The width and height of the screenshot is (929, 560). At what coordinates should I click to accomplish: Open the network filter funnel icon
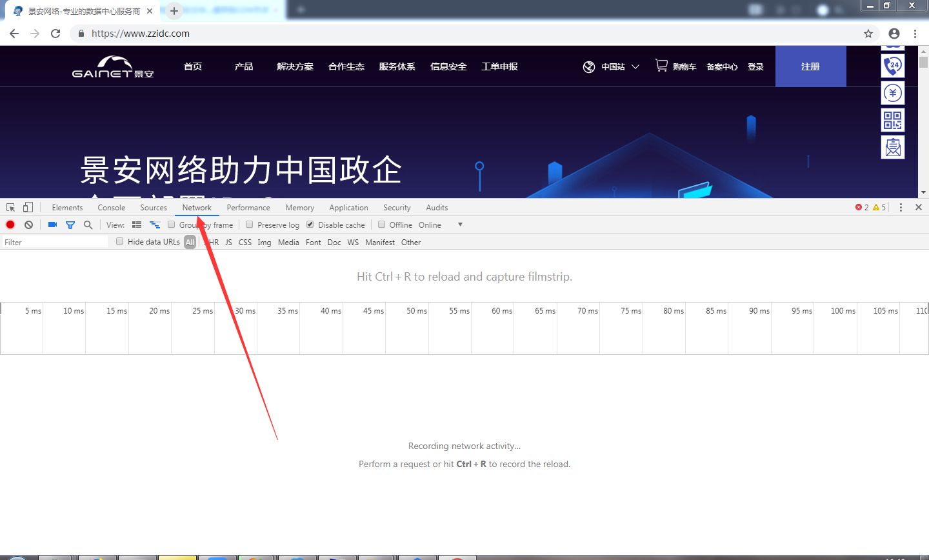(x=70, y=225)
